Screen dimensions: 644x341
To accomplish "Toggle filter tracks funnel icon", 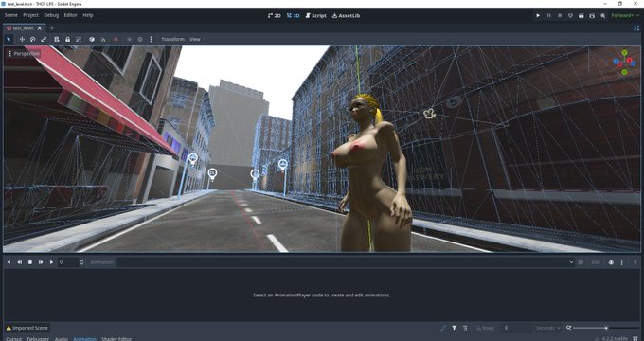I will 455,328.
